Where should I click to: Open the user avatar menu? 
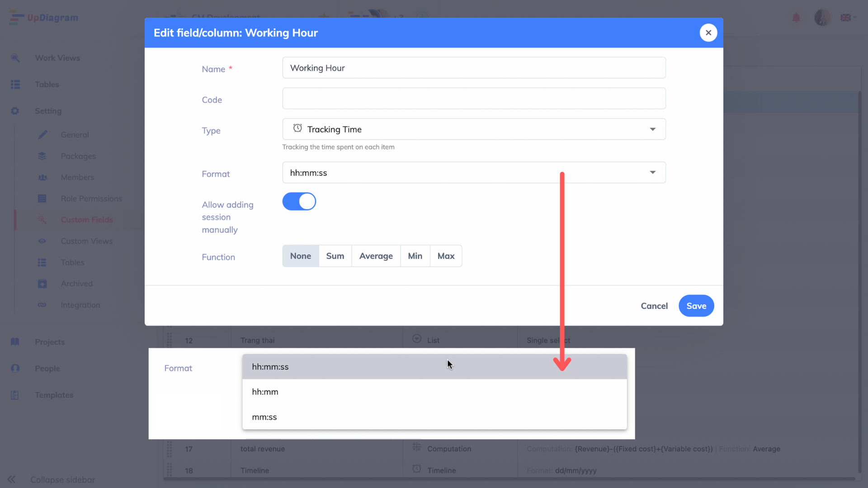[x=822, y=18]
